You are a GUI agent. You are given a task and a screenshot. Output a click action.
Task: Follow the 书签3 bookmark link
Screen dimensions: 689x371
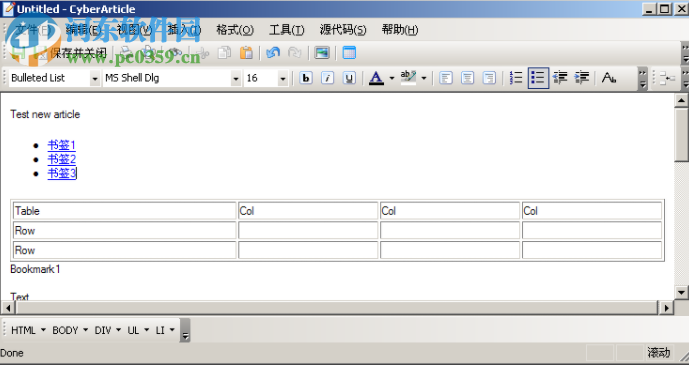tap(62, 173)
